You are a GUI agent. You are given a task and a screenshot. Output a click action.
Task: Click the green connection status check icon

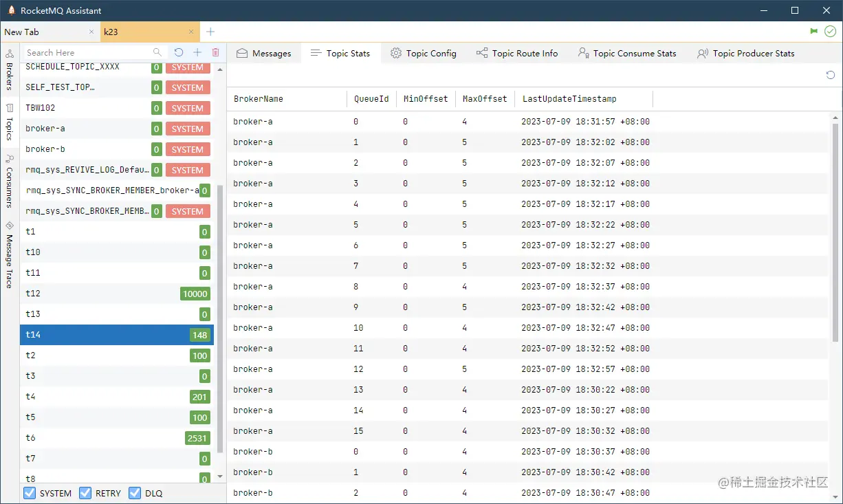pyautogui.click(x=831, y=32)
